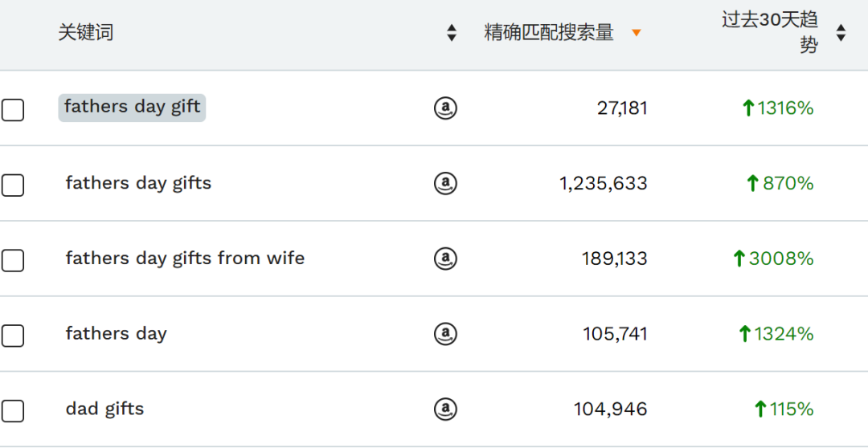Sort by 过去30天趋势 arrows
The height and width of the screenshot is (448, 868).
[x=841, y=33]
